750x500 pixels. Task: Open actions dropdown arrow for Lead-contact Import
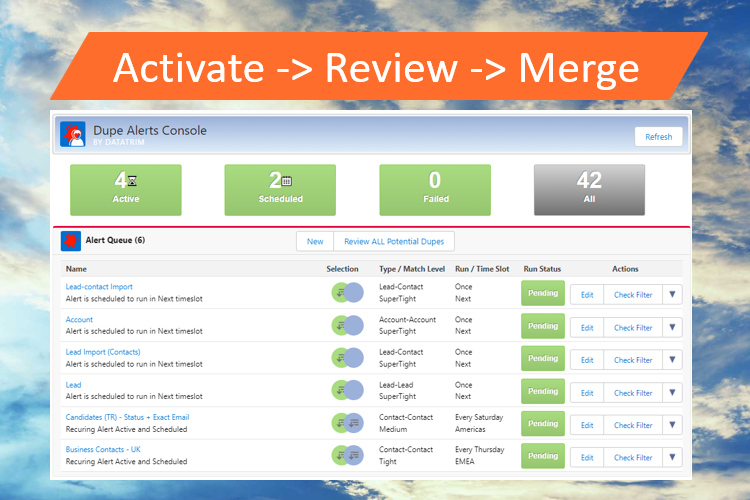click(x=672, y=294)
